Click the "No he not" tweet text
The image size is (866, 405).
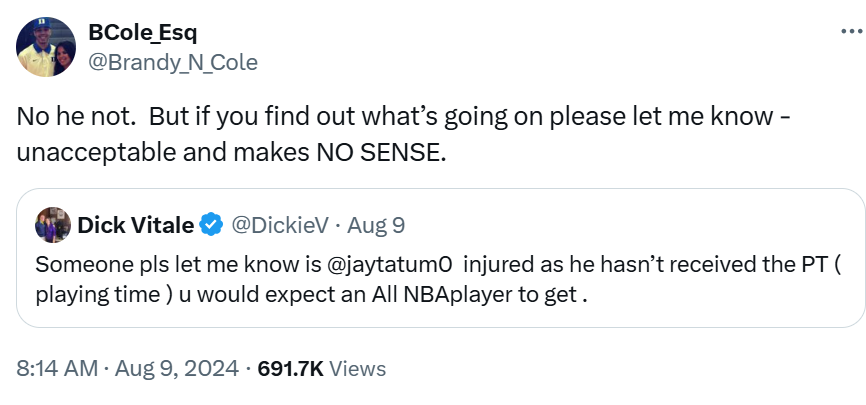[x=75, y=115]
